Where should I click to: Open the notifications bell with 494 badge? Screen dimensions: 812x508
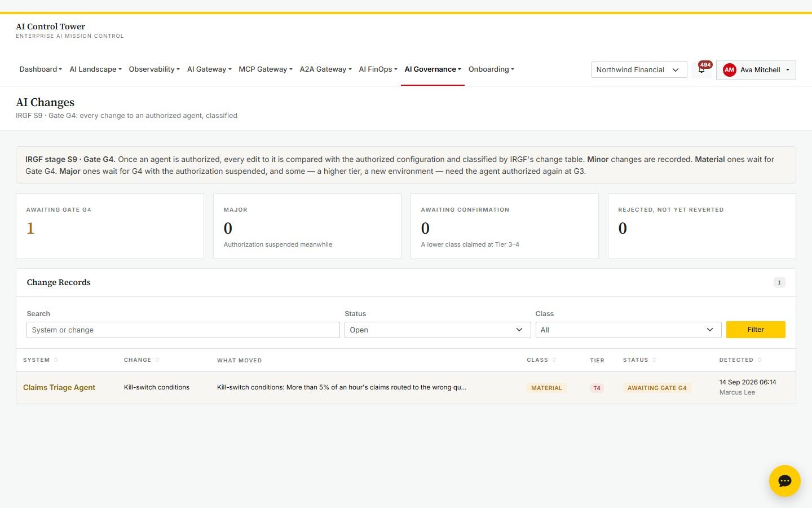coord(702,69)
